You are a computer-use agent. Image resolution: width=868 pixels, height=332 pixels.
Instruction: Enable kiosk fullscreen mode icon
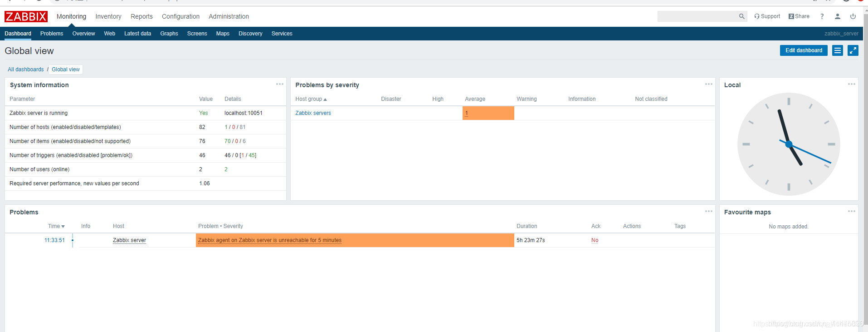[853, 50]
